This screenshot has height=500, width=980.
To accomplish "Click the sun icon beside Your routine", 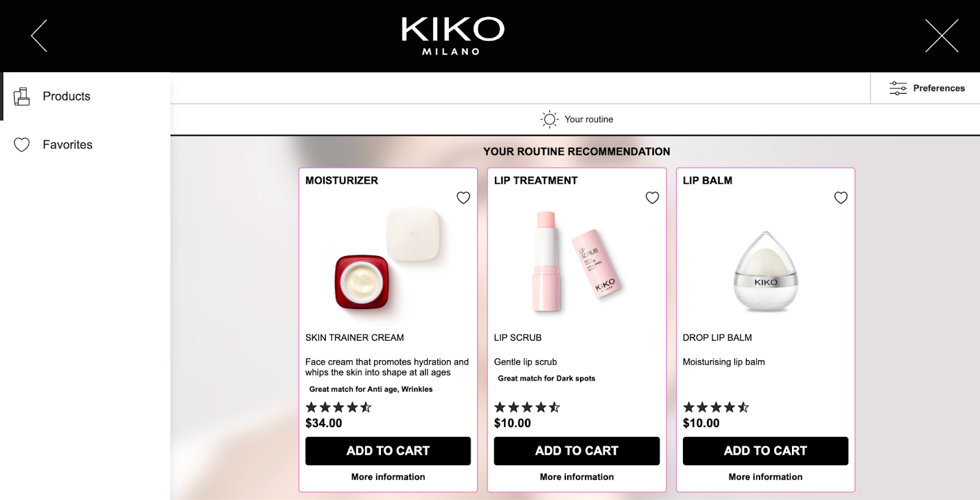I will 549,119.
